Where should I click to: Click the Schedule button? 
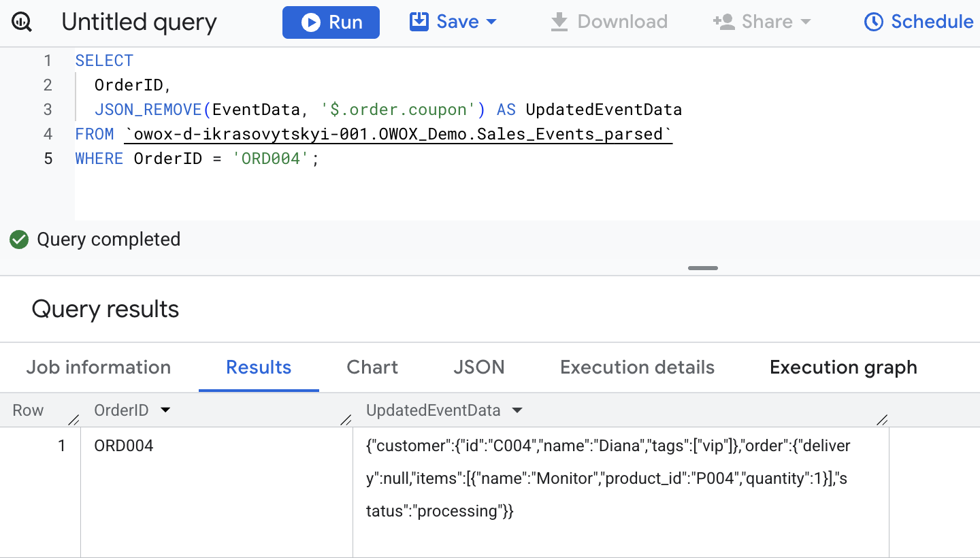click(x=919, y=22)
